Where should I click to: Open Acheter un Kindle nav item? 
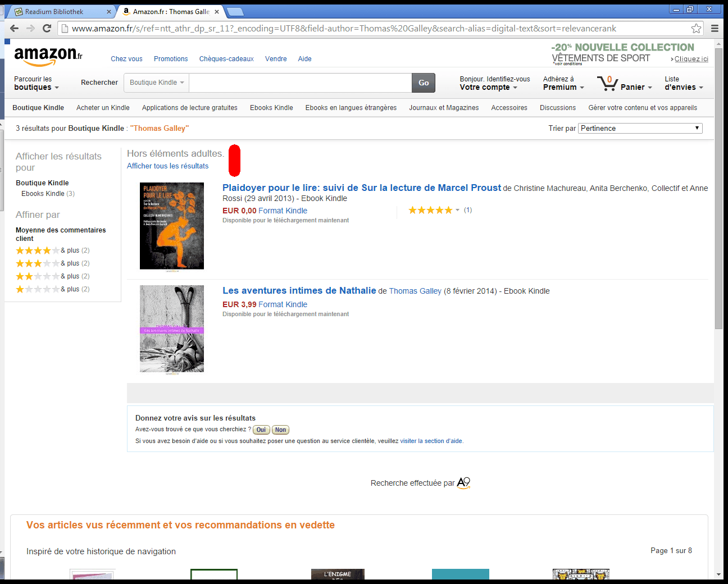(x=103, y=108)
